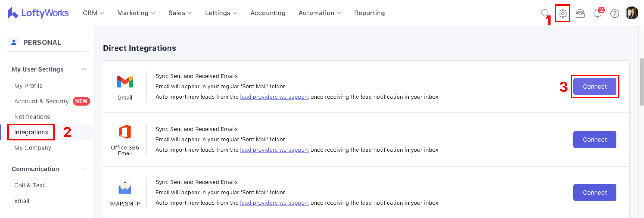Open the inbox tray icon

[x=580, y=14]
